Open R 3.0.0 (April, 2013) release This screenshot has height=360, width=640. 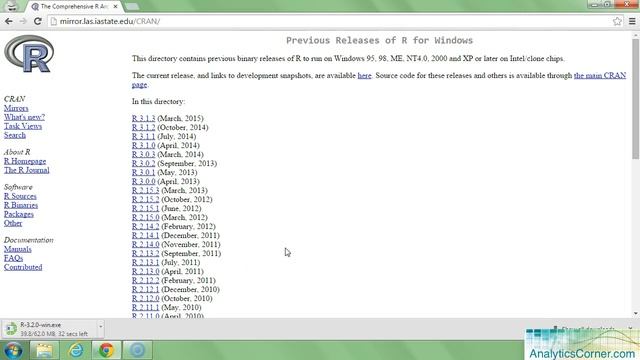point(143,181)
